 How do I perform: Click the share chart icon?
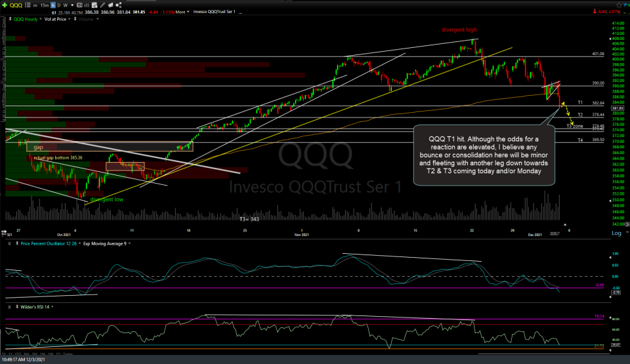(x=119, y=5)
